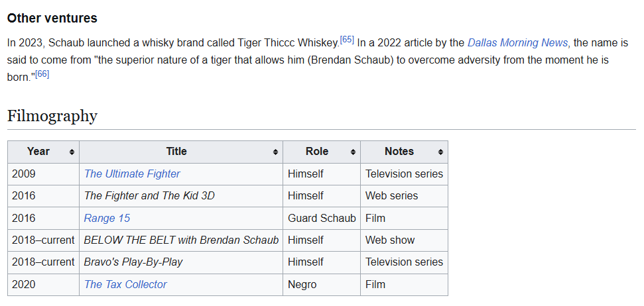Select BELOW THE BELT title cell
Viewport: 644px width, 306px height.
coord(181,240)
